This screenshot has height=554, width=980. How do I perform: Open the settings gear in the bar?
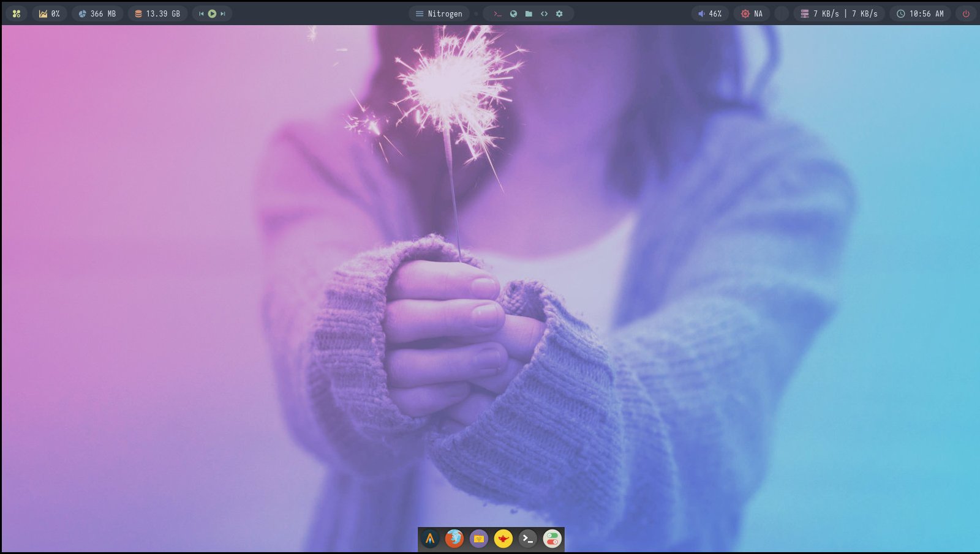click(559, 13)
